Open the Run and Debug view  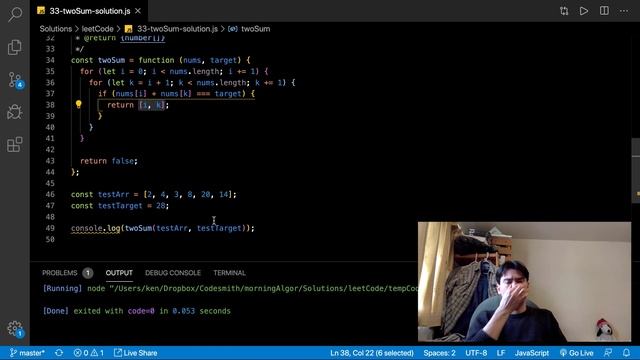point(15,112)
